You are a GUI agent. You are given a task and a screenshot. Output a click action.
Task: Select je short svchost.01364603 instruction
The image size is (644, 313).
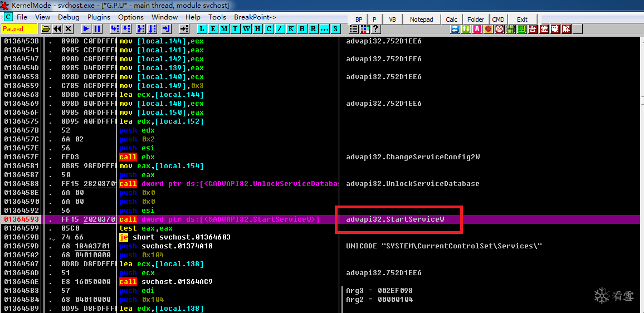tap(175, 237)
